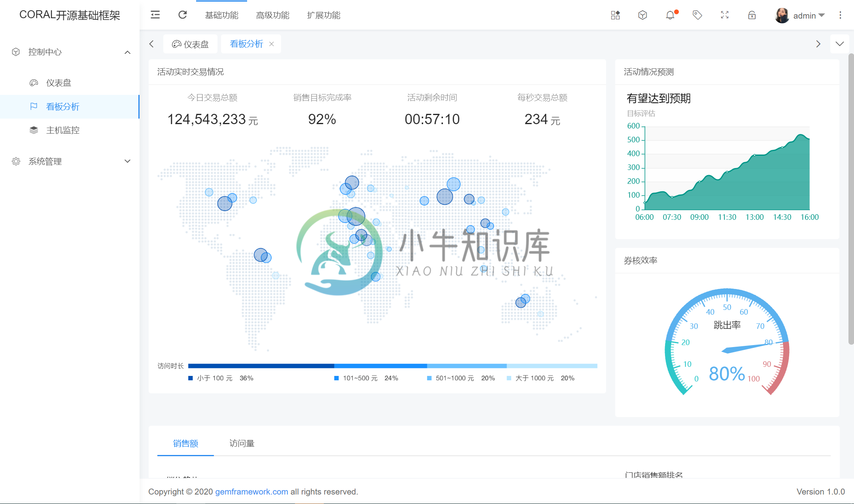This screenshot has height=504, width=854.
Task: Click the lock screen icon
Action: click(752, 15)
